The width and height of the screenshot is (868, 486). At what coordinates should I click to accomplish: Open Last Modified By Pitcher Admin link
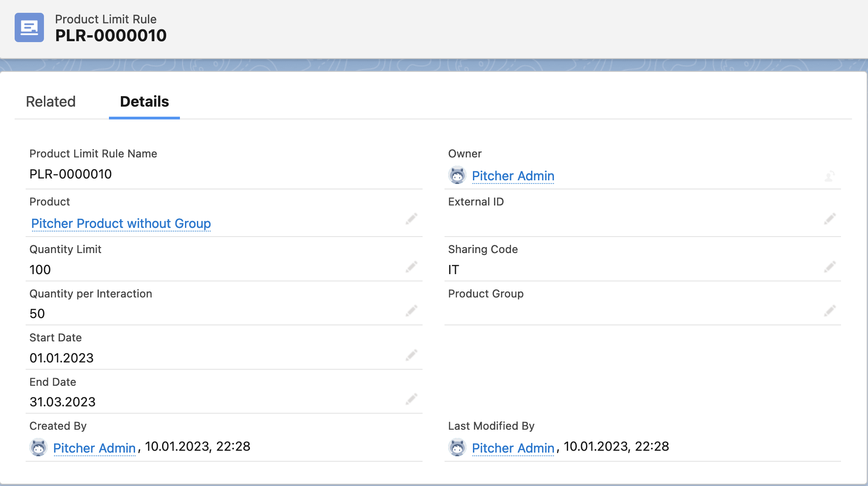[x=513, y=448]
